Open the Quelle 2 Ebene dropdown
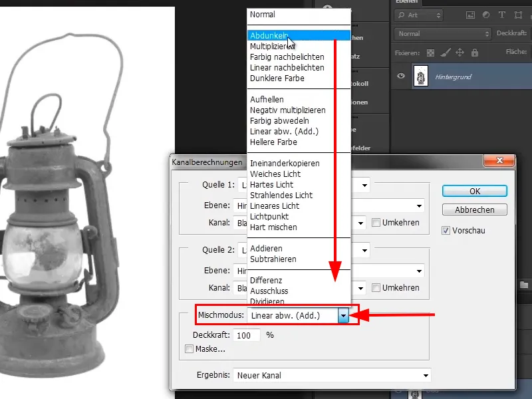The width and height of the screenshot is (532, 399). pyautogui.click(x=420, y=271)
